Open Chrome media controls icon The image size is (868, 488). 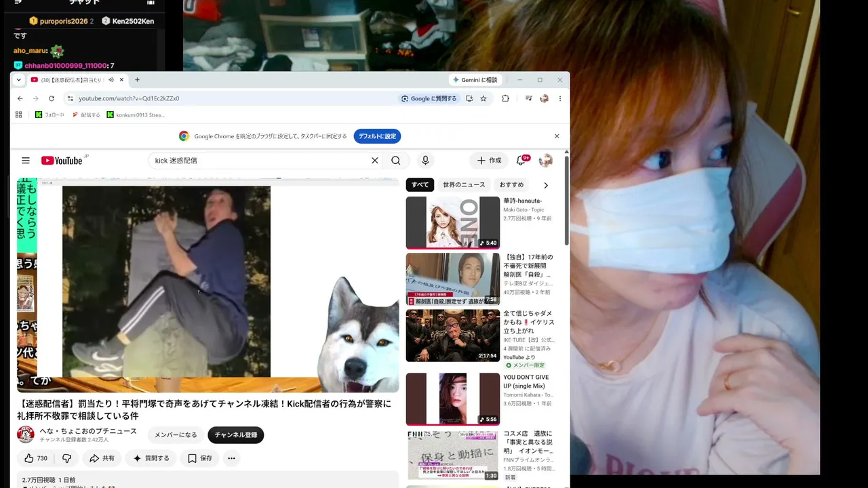pos(528,98)
